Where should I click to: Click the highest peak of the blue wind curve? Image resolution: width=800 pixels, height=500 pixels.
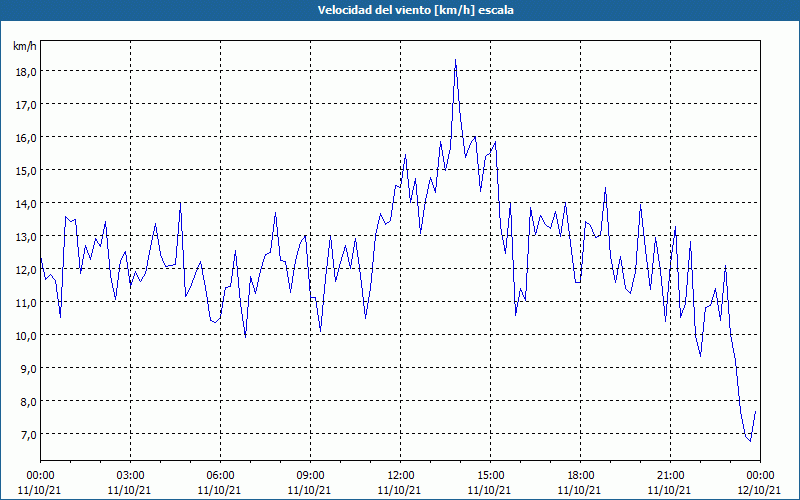click(455, 60)
